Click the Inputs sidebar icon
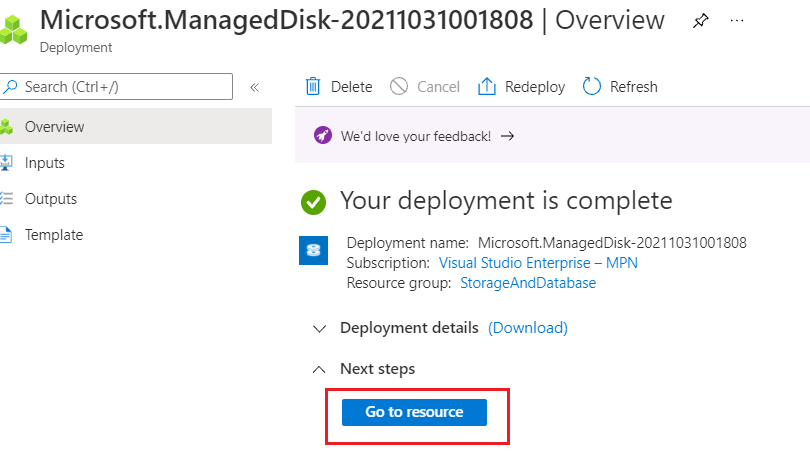 [x=6, y=163]
